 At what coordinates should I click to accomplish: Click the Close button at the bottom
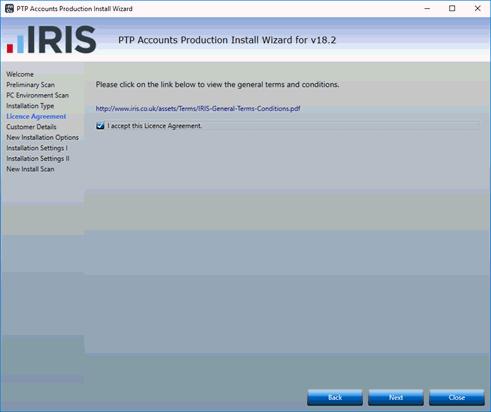point(457,397)
